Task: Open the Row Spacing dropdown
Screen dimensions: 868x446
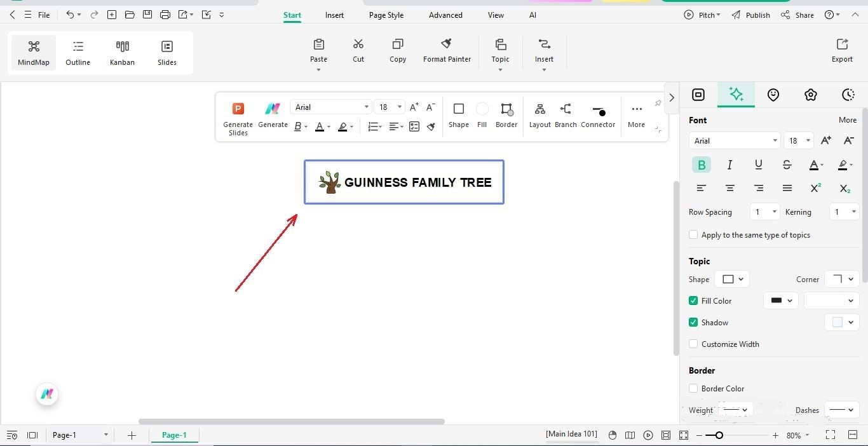Action: [x=764, y=212]
